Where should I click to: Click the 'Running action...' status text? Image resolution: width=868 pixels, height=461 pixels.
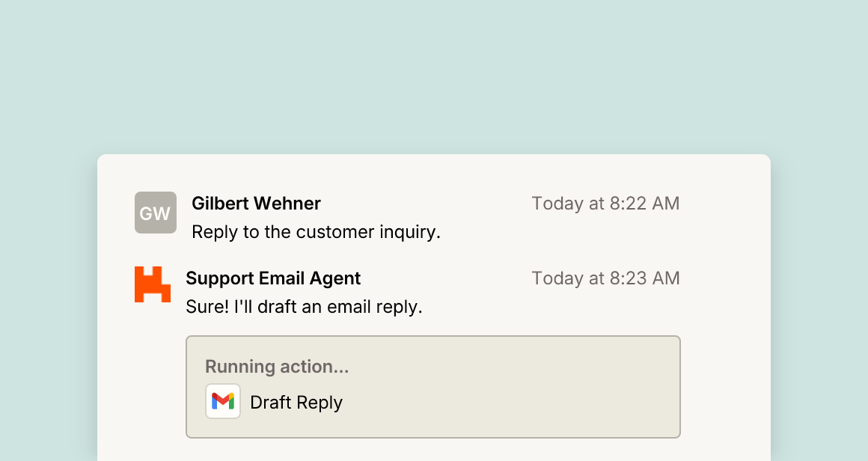click(x=277, y=367)
